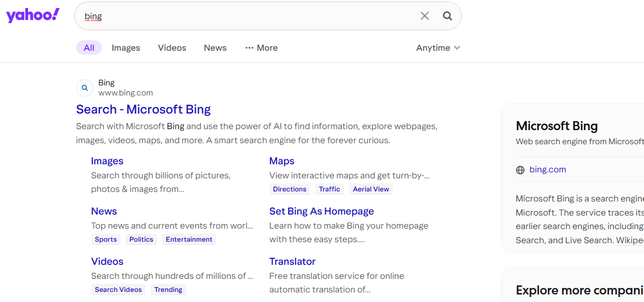Click 'View interactive maps and get turn-by' snippet
This screenshot has width=644, height=302.
coord(349,175)
